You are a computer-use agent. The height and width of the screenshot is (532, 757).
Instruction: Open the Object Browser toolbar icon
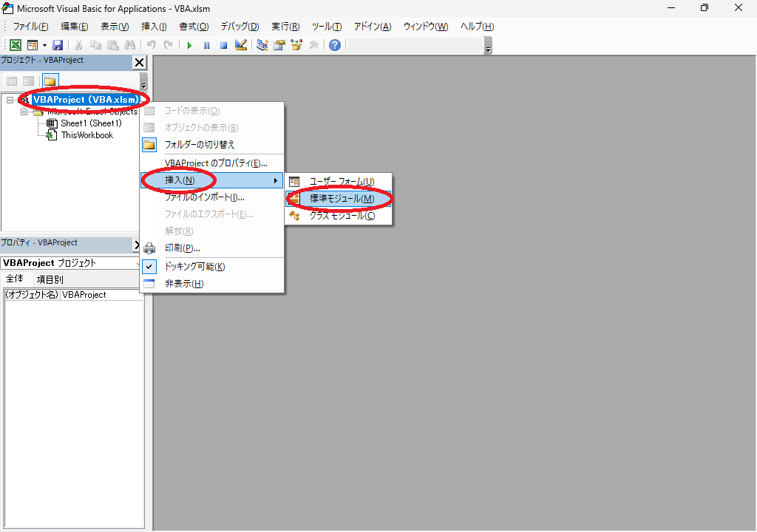pos(296,45)
